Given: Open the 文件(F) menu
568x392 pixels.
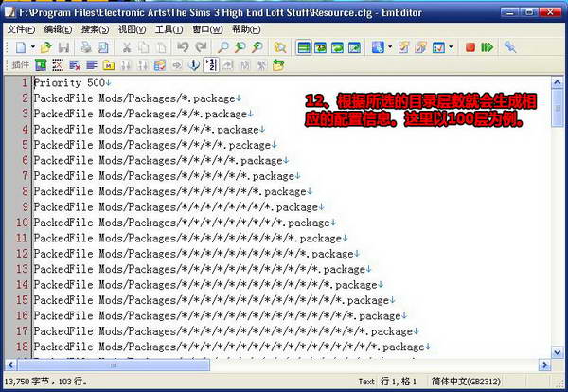Looking at the screenshot, I should coord(19,29).
